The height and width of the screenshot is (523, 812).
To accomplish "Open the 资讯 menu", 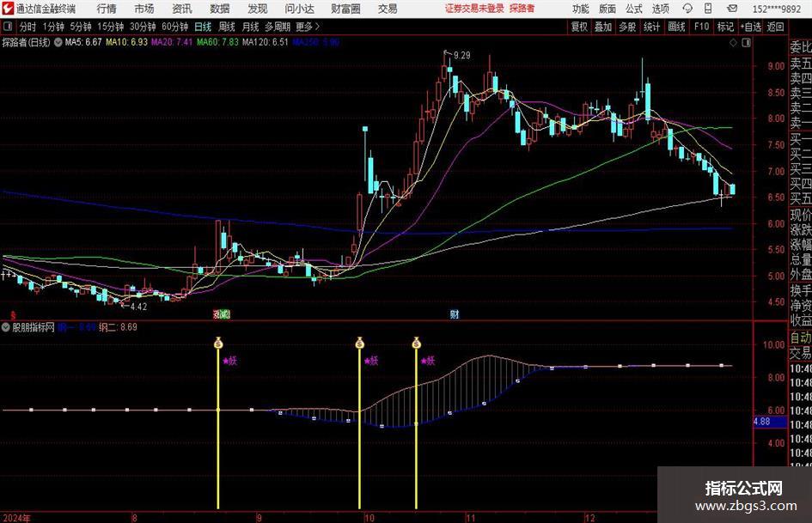I will click(x=182, y=9).
